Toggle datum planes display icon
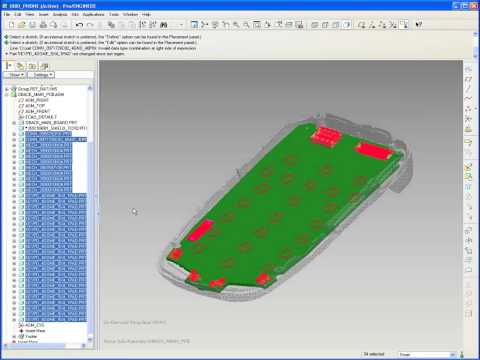This screenshot has width=480, height=360. tap(362, 25)
